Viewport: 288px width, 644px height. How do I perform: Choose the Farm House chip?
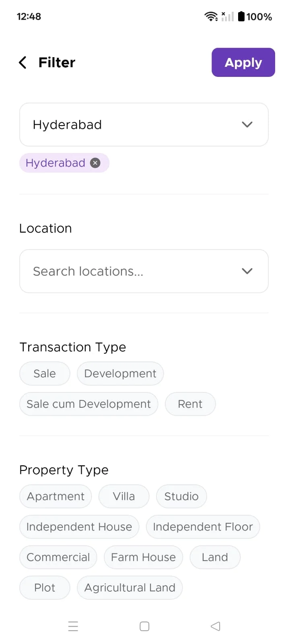coord(143,557)
